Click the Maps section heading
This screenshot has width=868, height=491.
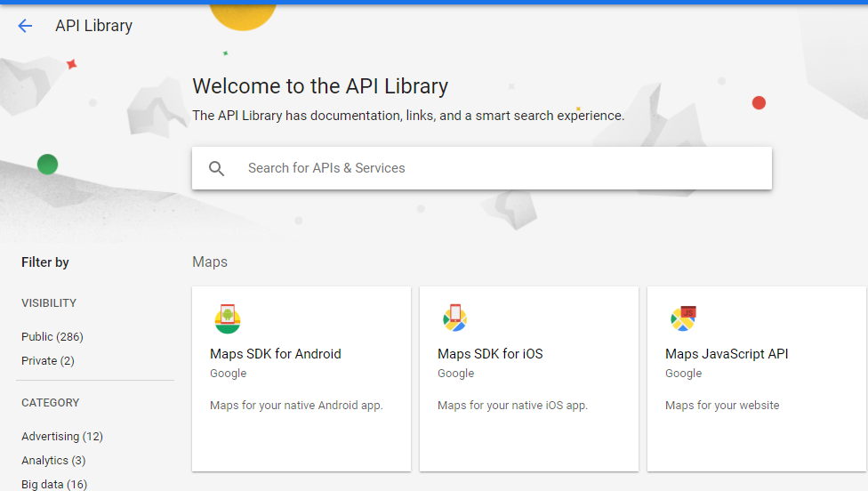pyautogui.click(x=210, y=262)
